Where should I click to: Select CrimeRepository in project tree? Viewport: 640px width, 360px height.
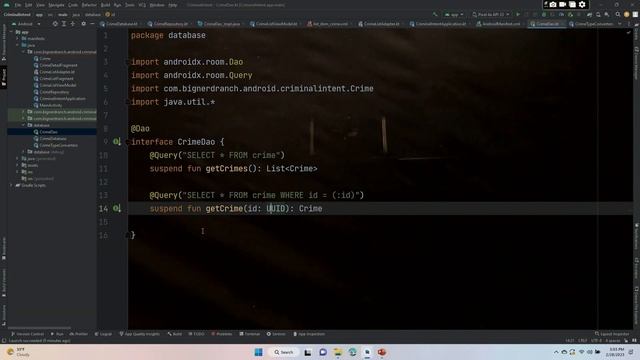point(51,92)
